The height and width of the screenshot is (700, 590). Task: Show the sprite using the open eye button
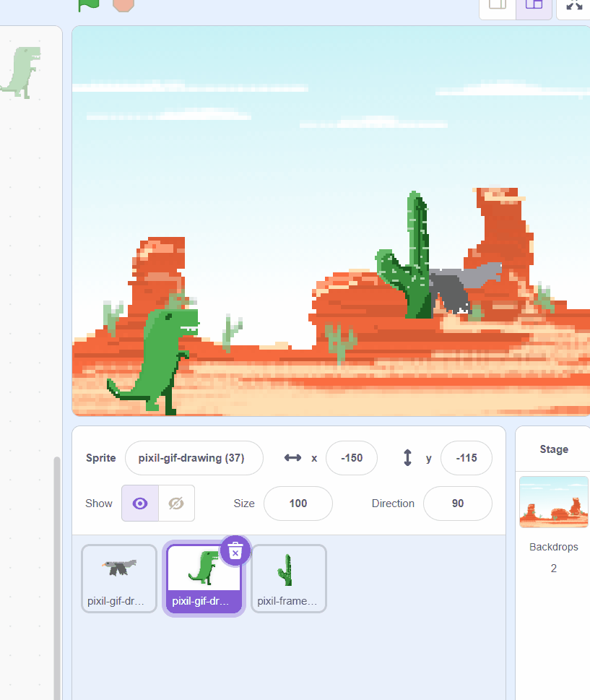pos(140,503)
